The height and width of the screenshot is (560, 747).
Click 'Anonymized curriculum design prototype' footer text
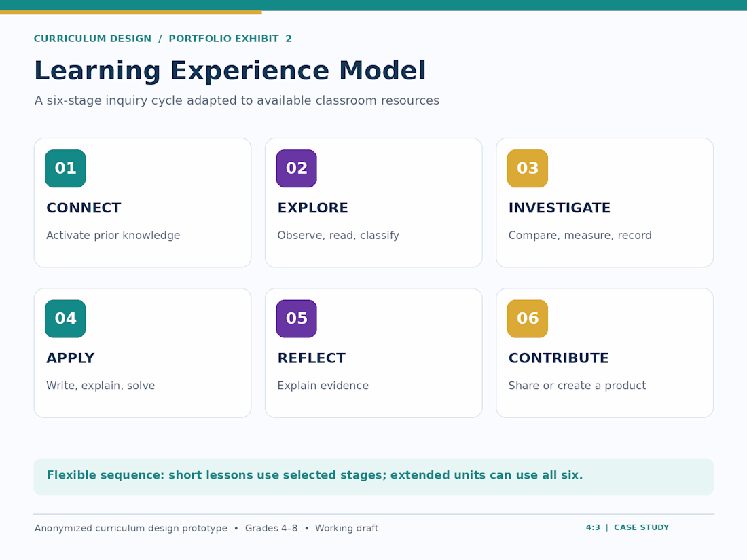[130, 528]
